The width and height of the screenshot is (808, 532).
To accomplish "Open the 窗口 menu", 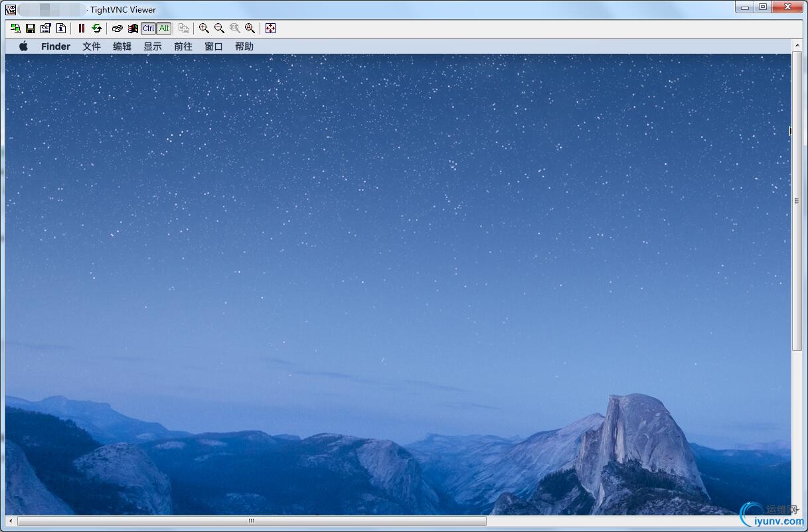I will pyautogui.click(x=214, y=46).
